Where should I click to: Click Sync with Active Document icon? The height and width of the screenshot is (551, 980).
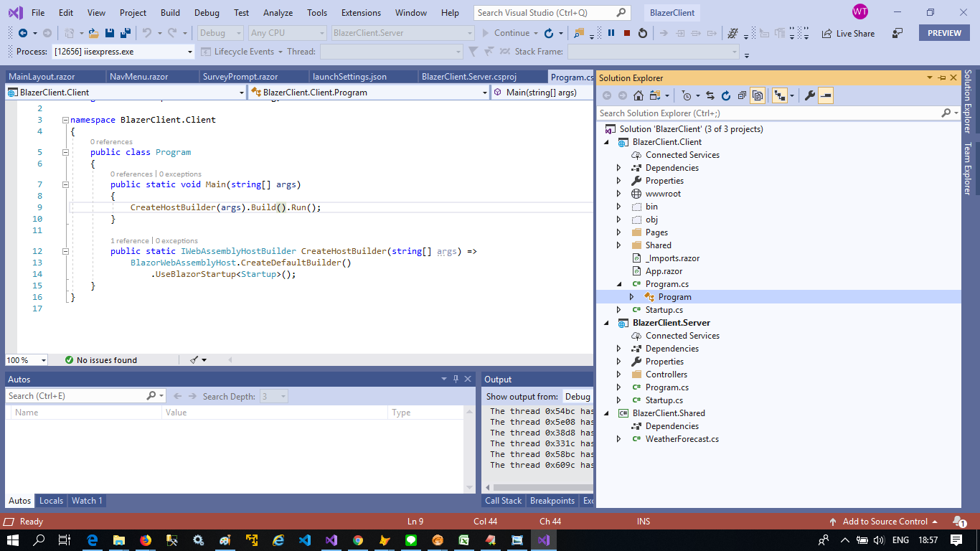tap(710, 95)
